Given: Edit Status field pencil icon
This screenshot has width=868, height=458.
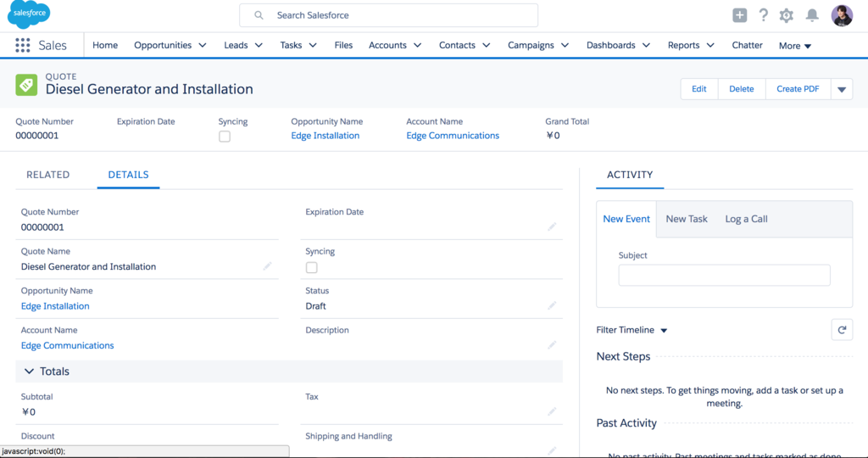Looking at the screenshot, I should pyautogui.click(x=552, y=305).
